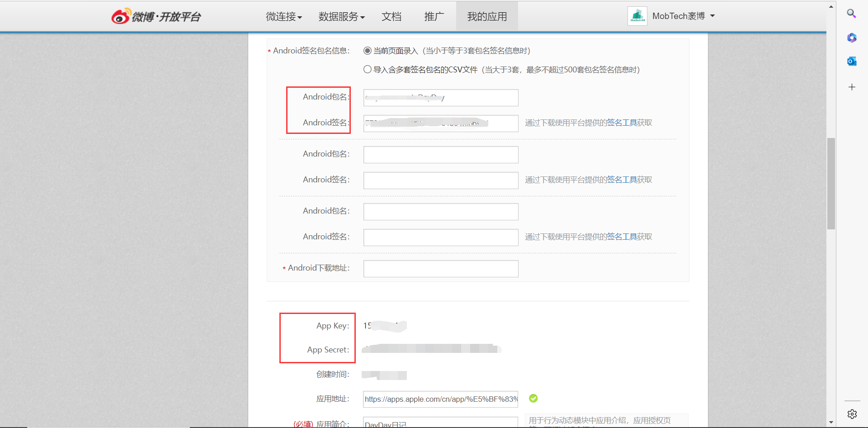Click the scrollbar up arrow
This screenshot has height=428, width=868.
pos(831,6)
